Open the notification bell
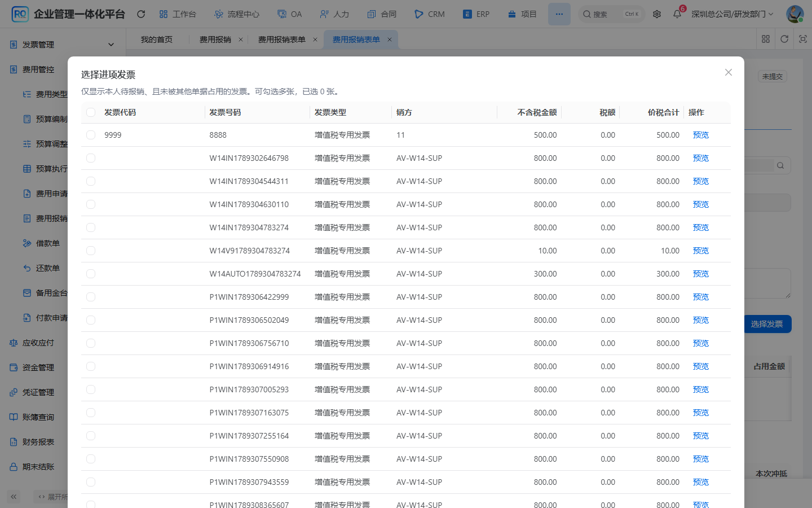This screenshot has width=812, height=508. [677, 14]
